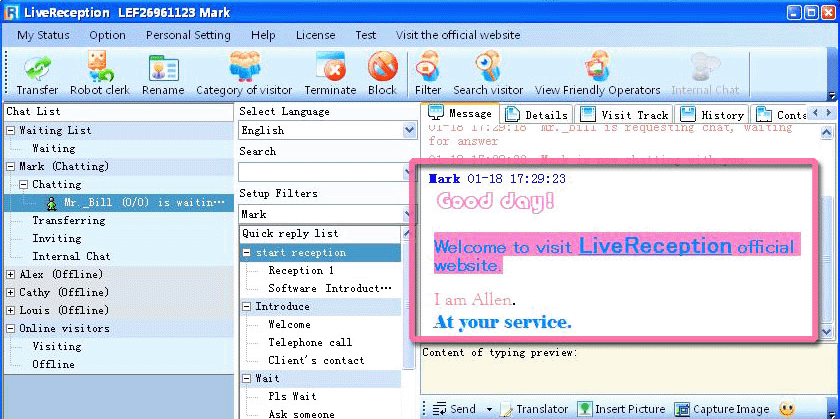Collapse the Online visitors group
The width and height of the screenshot is (840, 419).
11,328
